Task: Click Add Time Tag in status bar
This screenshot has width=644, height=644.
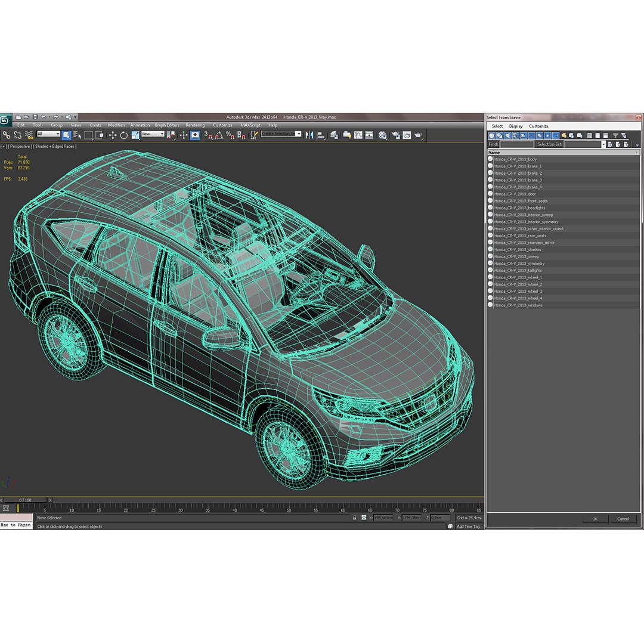Action: 468,527
